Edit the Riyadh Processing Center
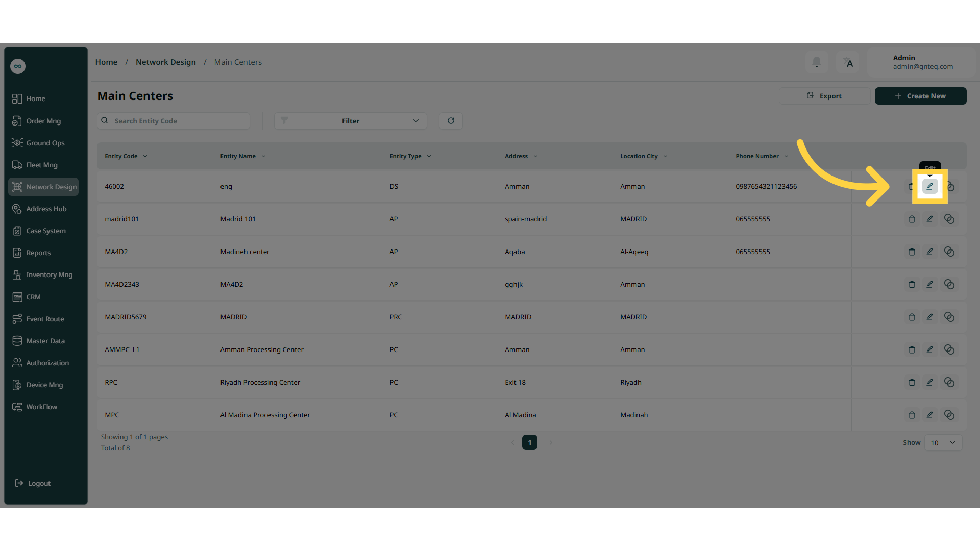This screenshot has height=551, width=980. (929, 382)
